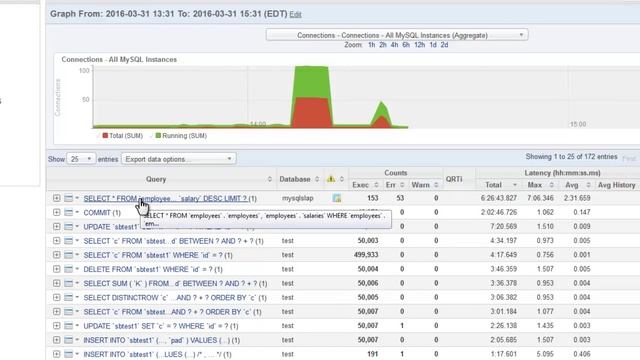Expand INSERT INTO sbtest1 pad VALUES row
640x360 pixels.
pyautogui.click(x=56, y=340)
